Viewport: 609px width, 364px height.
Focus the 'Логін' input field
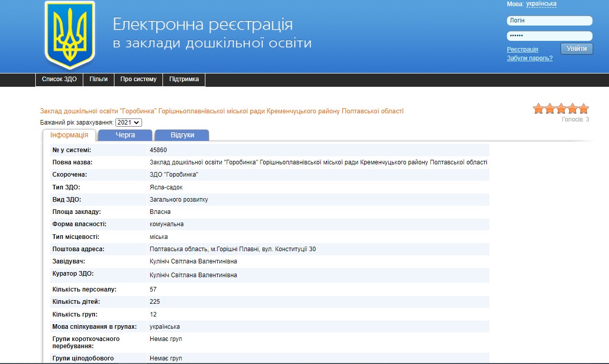tap(549, 20)
